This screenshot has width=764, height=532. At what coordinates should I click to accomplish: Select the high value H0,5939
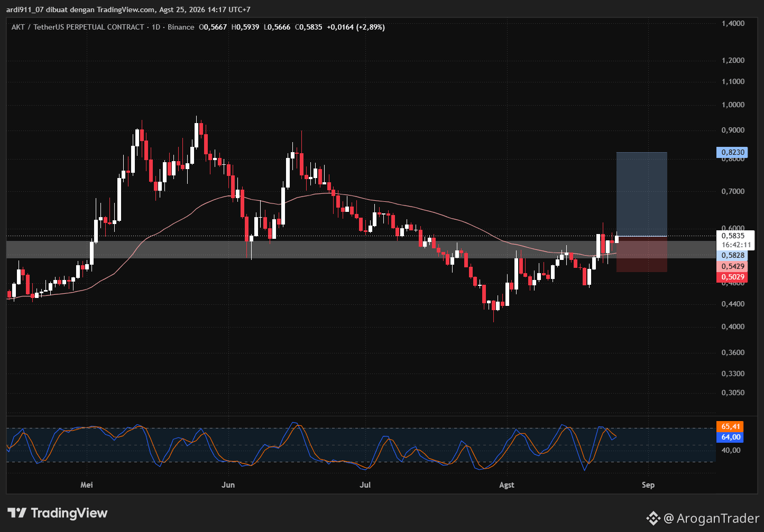tap(245, 27)
